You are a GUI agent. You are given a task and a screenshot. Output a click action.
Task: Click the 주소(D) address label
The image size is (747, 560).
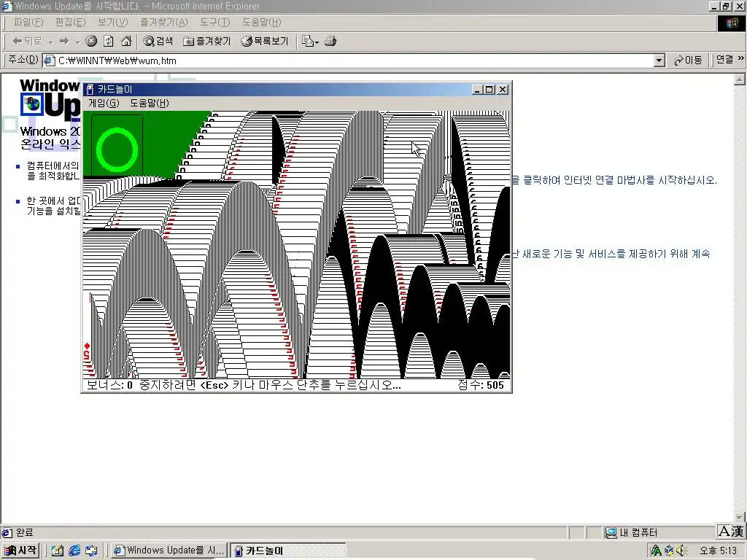click(23, 60)
